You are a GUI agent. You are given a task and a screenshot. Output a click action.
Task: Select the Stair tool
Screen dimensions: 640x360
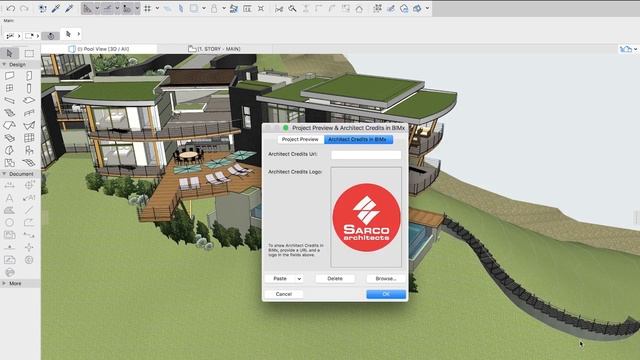click(9, 113)
